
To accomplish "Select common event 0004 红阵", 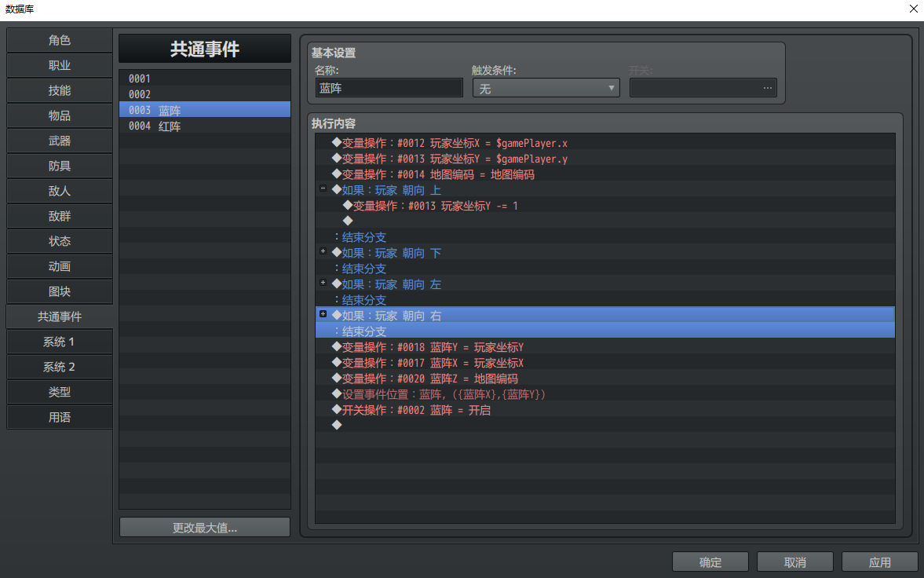I will (x=204, y=126).
